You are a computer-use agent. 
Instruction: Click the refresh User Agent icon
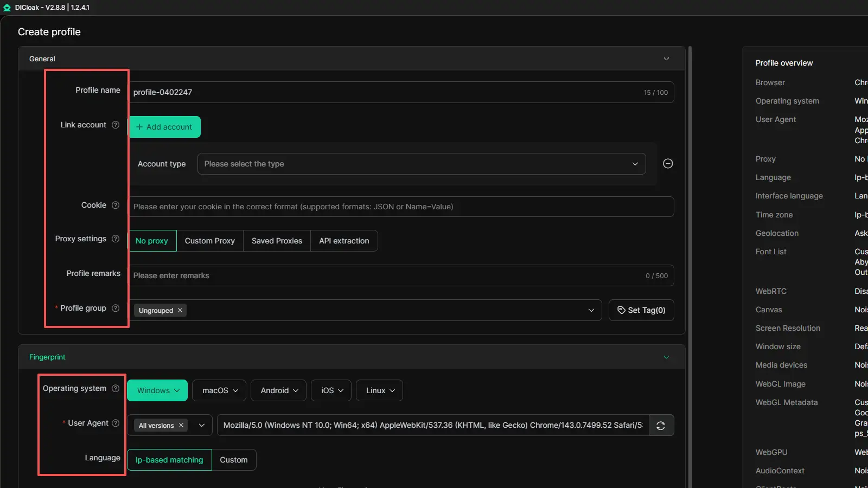point(660,426)
